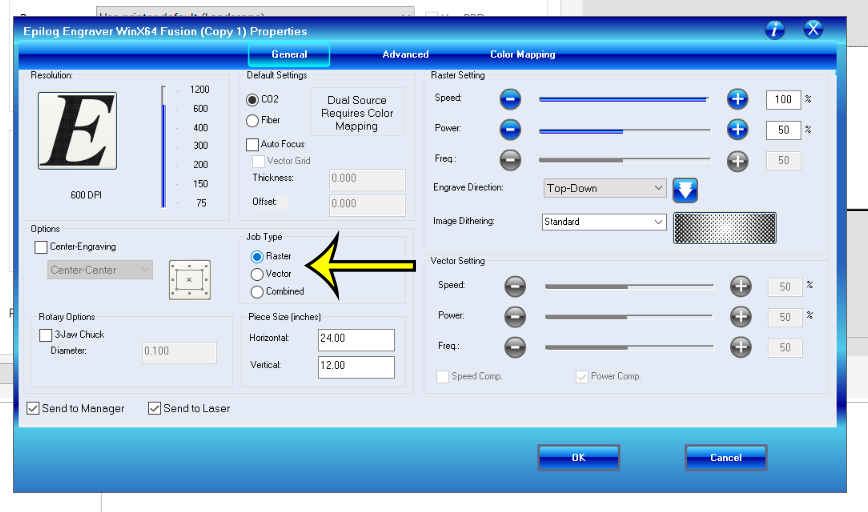Click the Raster Freq plus button

737,161
